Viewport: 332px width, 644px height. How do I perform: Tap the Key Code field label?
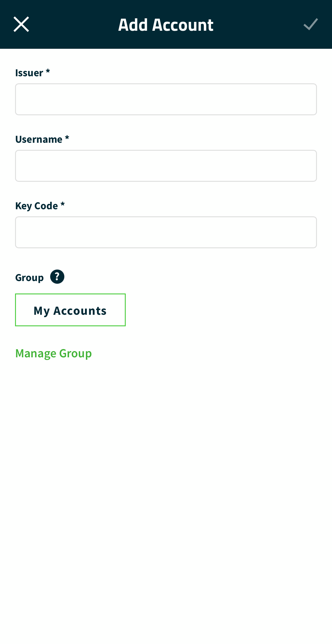point(37,206)
